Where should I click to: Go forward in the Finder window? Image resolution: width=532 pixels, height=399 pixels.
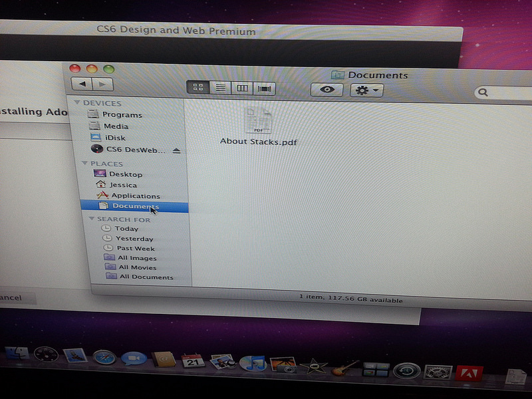tap(103, 84)
